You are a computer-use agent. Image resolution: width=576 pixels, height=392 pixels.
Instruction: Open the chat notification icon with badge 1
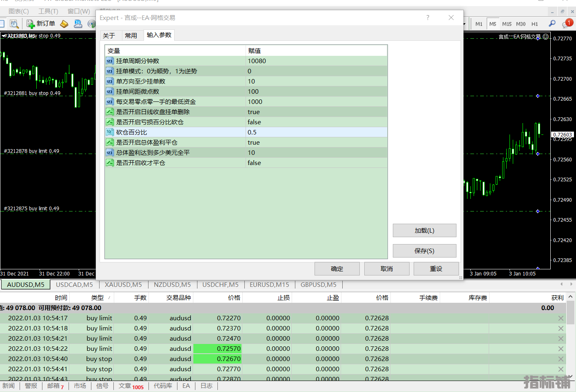click(x=567, y=23)
